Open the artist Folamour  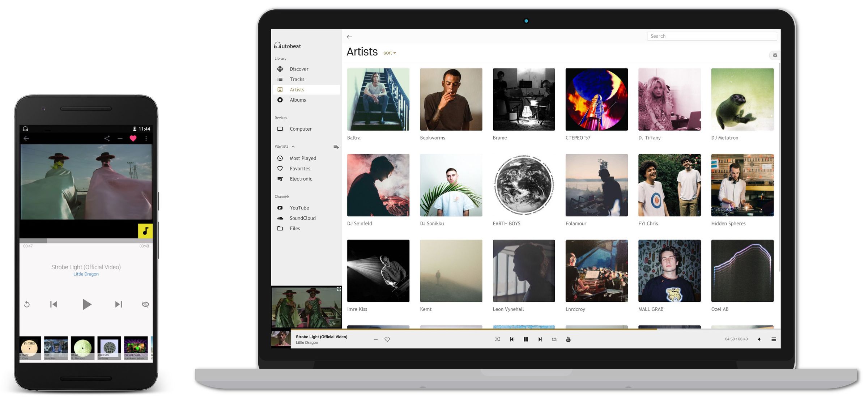click(596, 185)
